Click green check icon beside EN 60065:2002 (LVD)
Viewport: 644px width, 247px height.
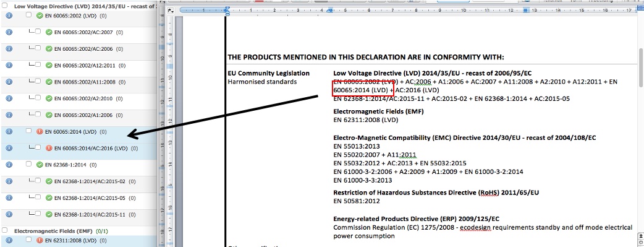click(40, 15)
